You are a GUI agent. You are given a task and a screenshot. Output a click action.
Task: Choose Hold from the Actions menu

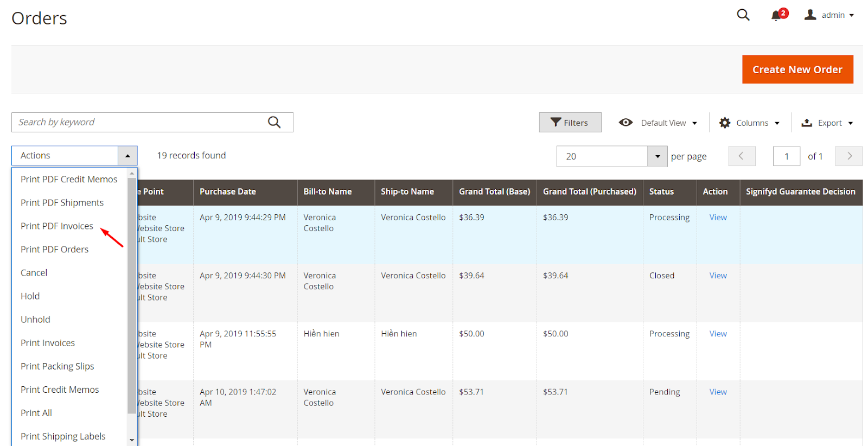tap(30, 296)
